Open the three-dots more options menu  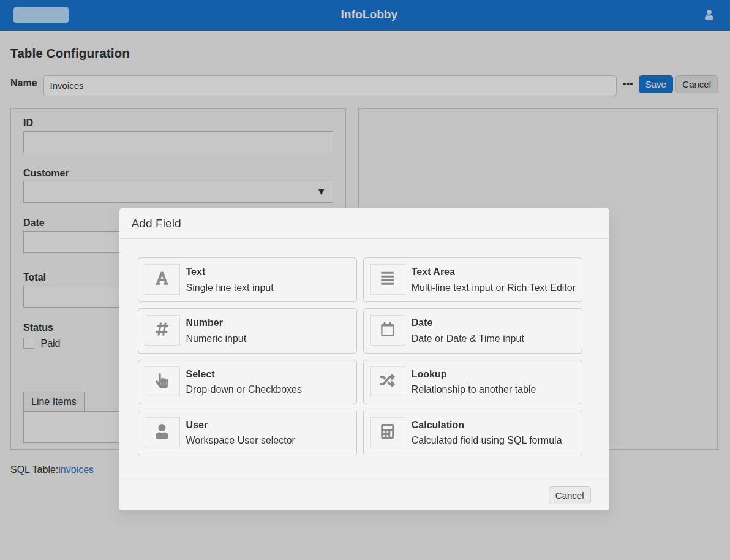[x=628, y=84]
